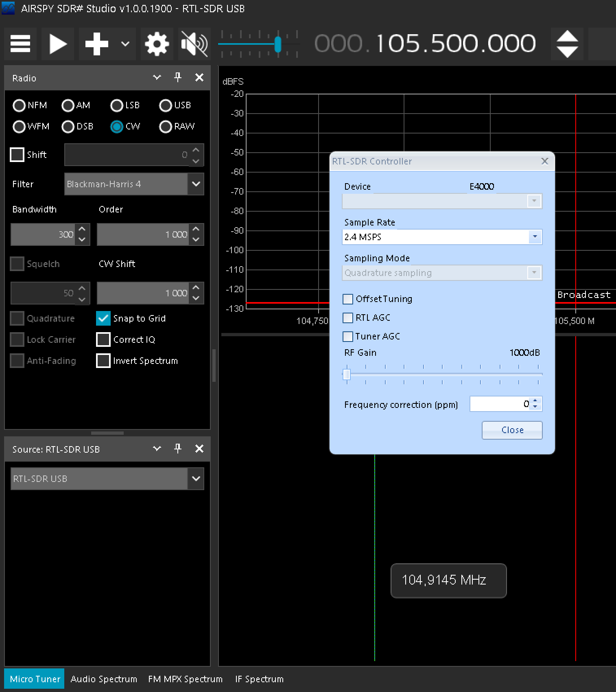Image resolution: width=616 pixels, height=692 pixels.
Task: Open the Filter type dropdown
Action: 196,184
